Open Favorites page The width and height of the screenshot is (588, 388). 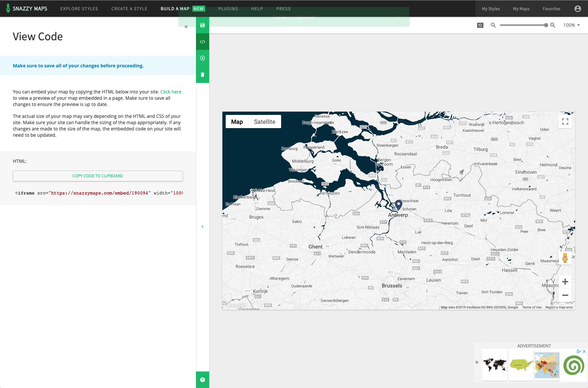[x=551, y=9]
